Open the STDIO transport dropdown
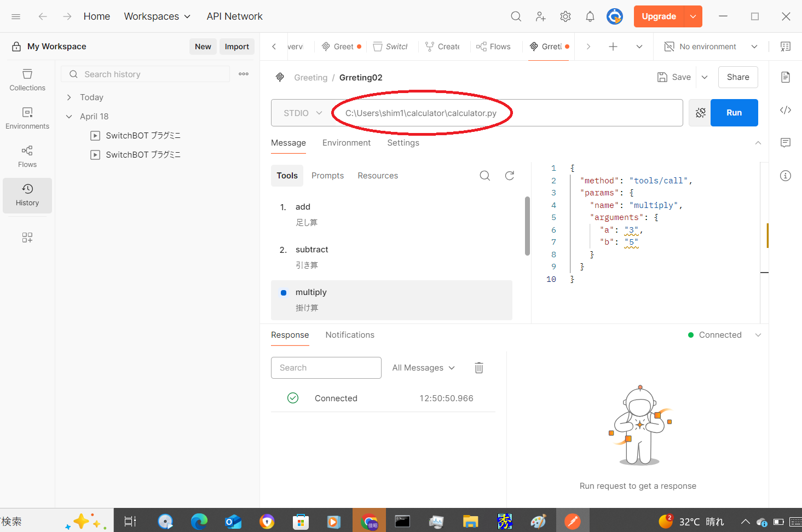Screen dimensions: 802x532 click(x=303, y=113)
